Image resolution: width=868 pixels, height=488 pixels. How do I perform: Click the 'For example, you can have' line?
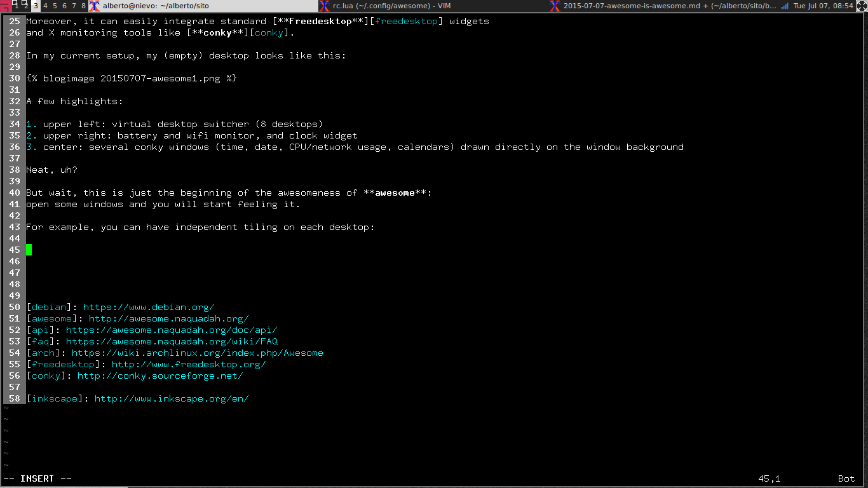(x=200, y=227)
